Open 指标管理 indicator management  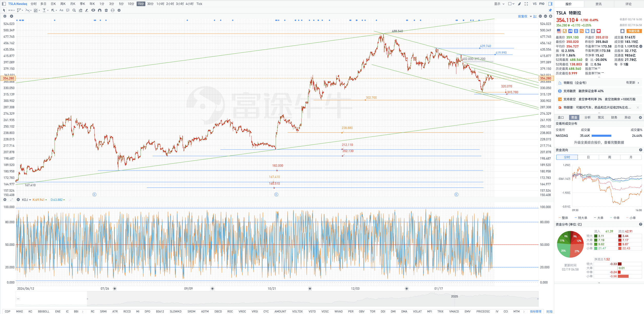[x=535, y=311]
